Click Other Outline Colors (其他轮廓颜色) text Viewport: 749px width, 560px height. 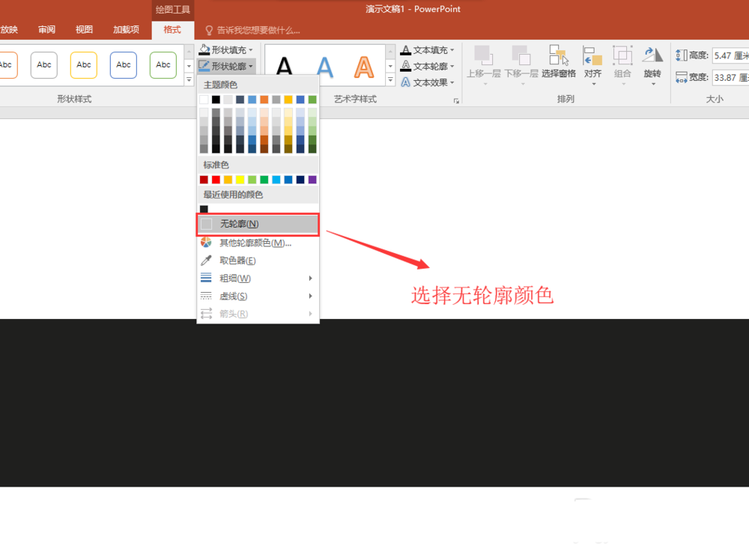pyautogui.click(x=255, y=243)
